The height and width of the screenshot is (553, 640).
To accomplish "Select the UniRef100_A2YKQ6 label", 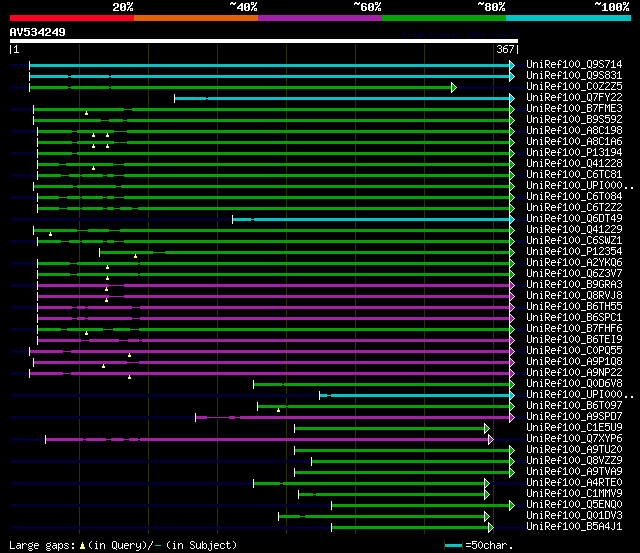I will (x=574, y=263).
